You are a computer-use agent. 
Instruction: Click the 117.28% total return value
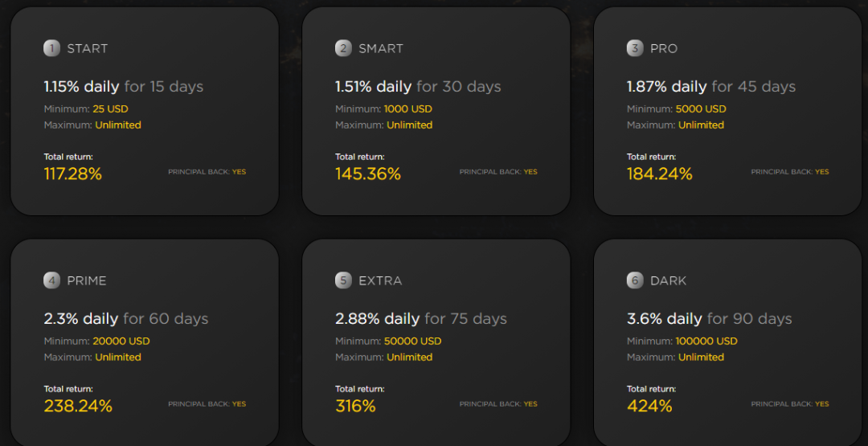click(x=73, y=174)
